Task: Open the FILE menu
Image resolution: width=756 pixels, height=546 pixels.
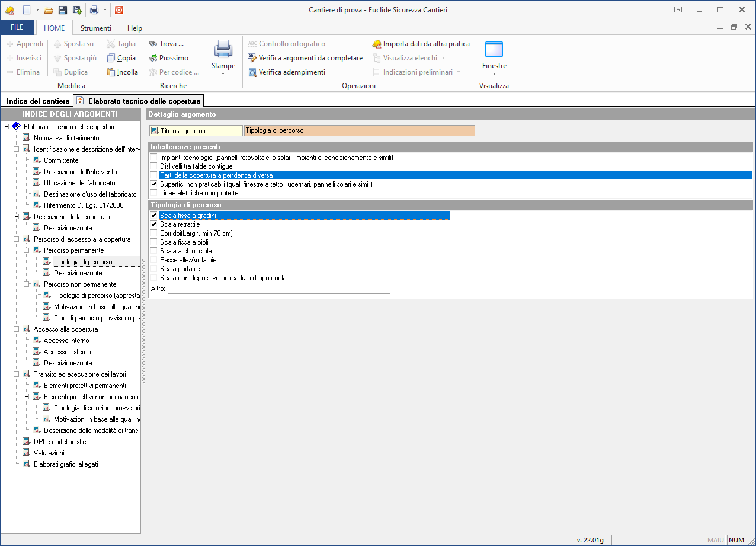Action: pyautogui.click(x=17, y=28)
